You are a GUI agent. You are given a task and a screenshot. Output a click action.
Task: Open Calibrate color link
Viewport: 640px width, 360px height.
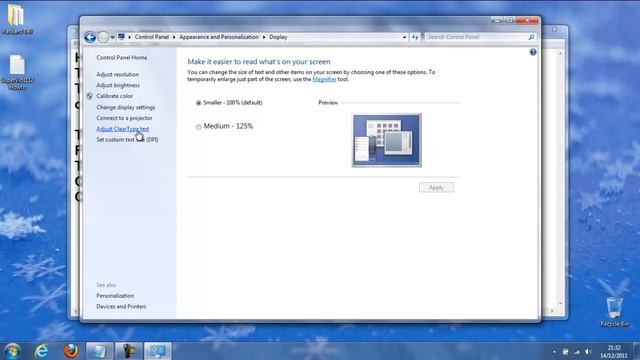(x=114, y=96)
